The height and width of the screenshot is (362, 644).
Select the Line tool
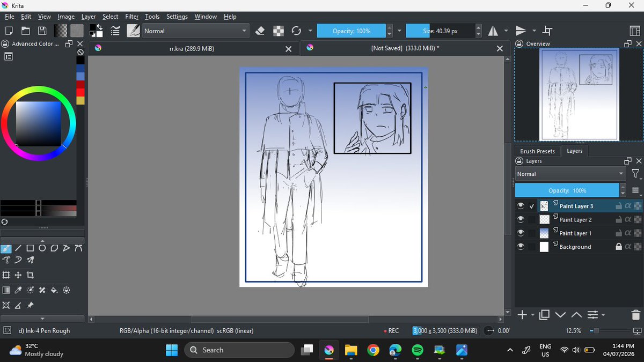(x=18, y=248)
